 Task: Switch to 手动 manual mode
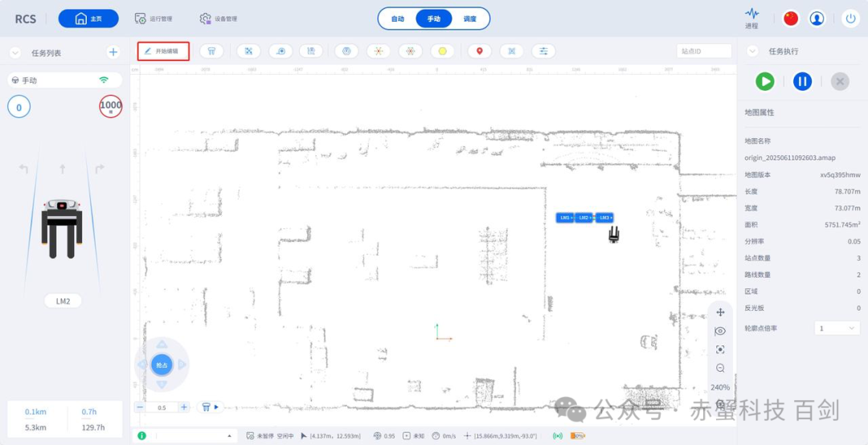coord(434,18)
